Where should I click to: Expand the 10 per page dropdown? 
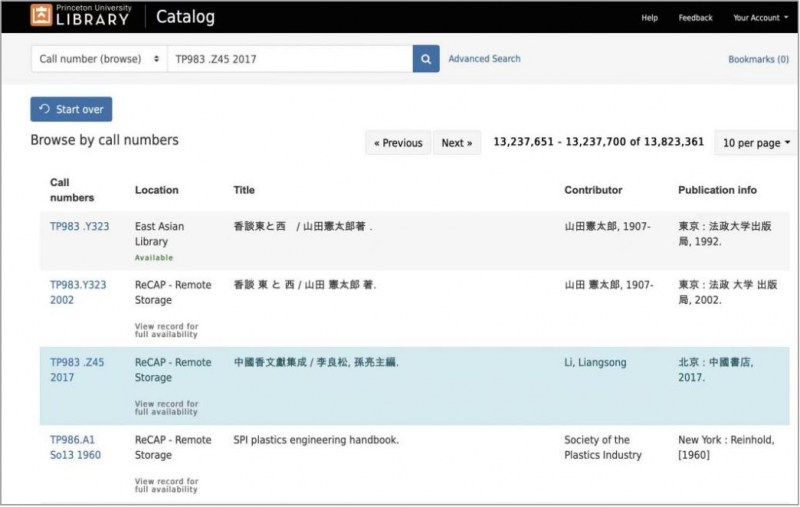(756, 143)
